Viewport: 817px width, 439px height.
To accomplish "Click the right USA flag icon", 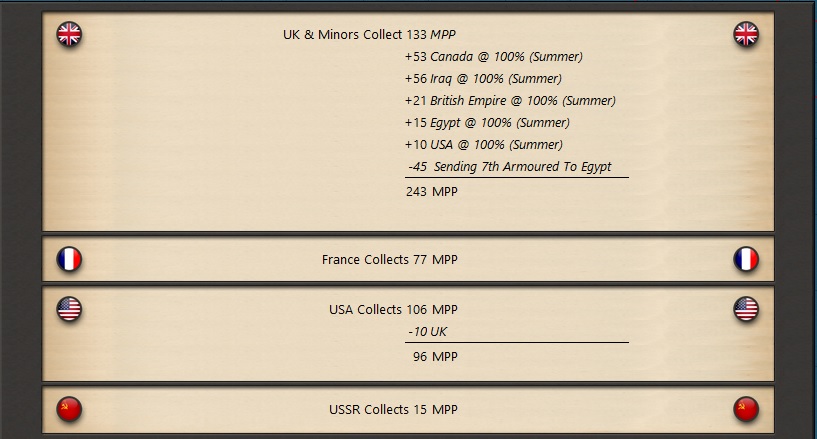I will click(x=746, y=309).
